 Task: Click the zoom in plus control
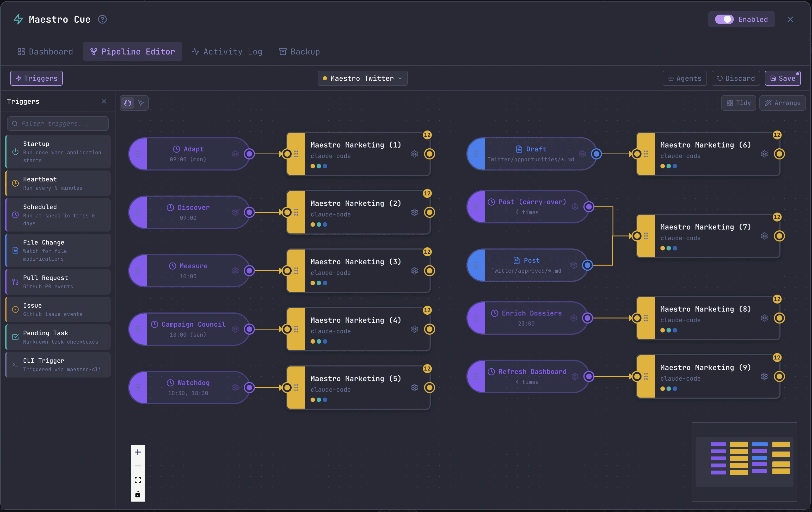[x=138, y=452]
